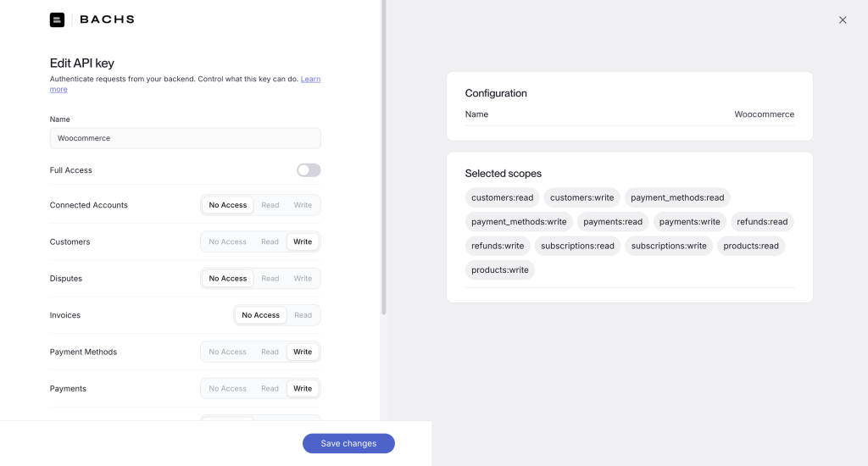Viewport: 868px width, 466px height.
Task: Click the form's vertical scrollbar
Action: click(x=384, y=158)
